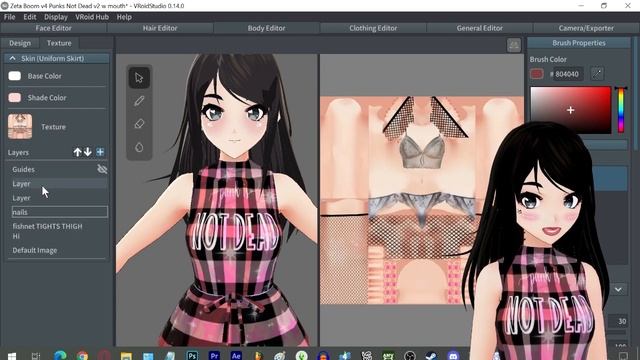The height and width of the screenshot is (360, 640).
Task: Open Discord from the taskbar
Action: tap(453, 356)
